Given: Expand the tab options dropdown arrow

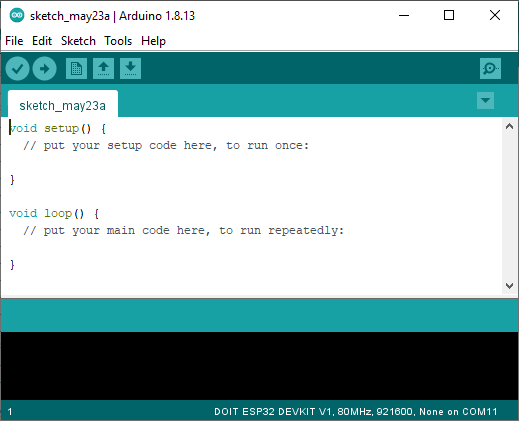Looking at the screenshot, I should click(485, 100).
